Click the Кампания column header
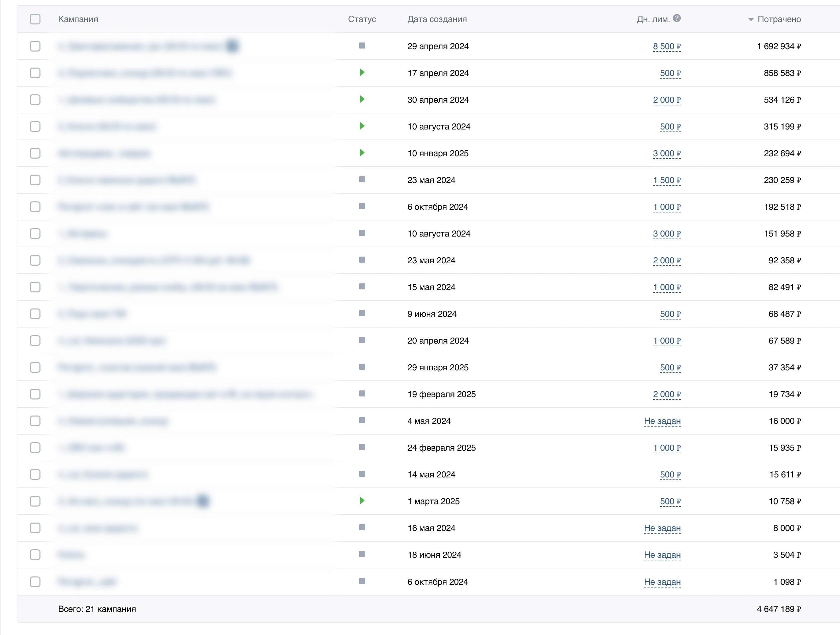The image size is (840, 635). [78, 19]
